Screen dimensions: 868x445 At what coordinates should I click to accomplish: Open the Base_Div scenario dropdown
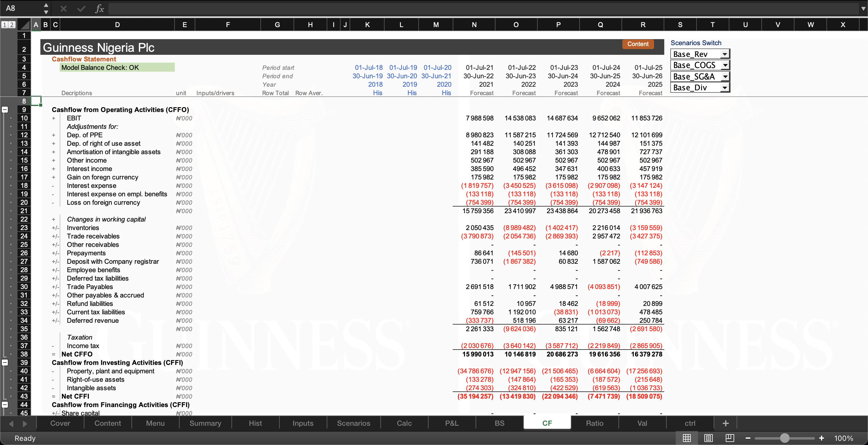tap(725, 88)
